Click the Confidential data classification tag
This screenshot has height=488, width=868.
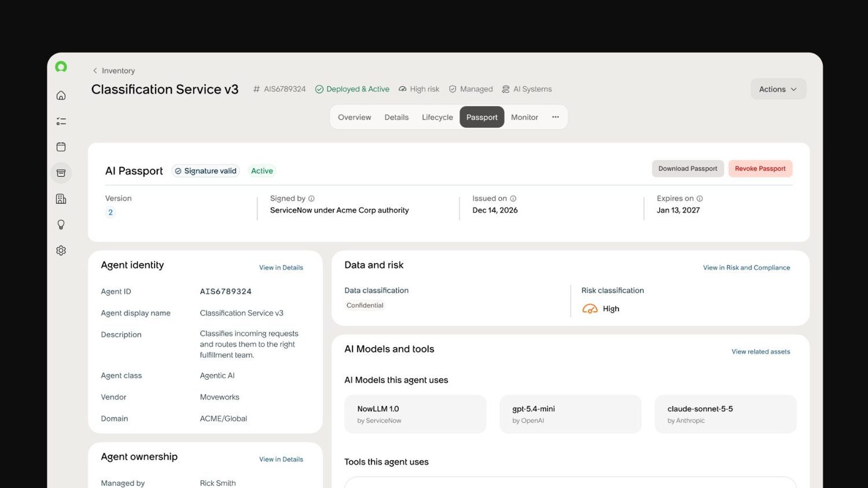[365, 305]
